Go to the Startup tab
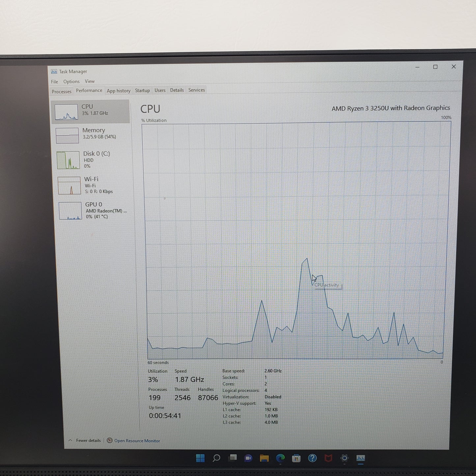Viewport: 476px width, 476px height. click(x=142, y=91)
